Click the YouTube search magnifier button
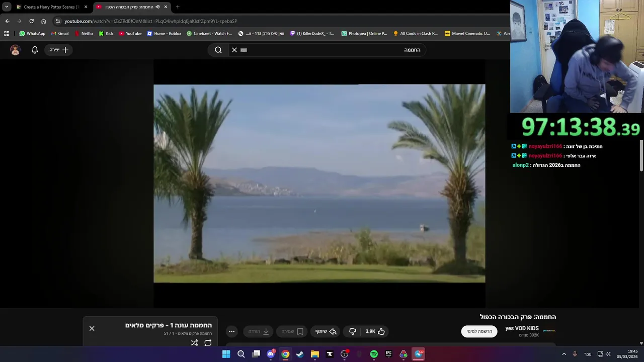The height and width of the screenshot is (362, 644). (218, 50)
